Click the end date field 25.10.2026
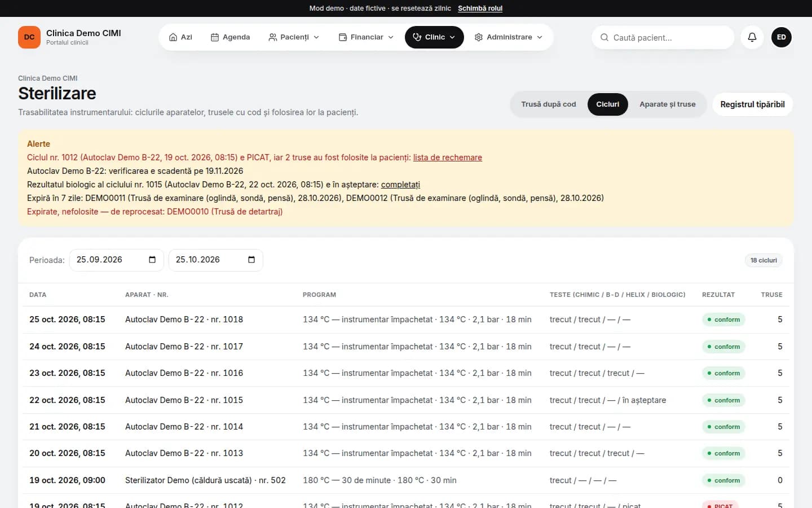 click(216, 260)
